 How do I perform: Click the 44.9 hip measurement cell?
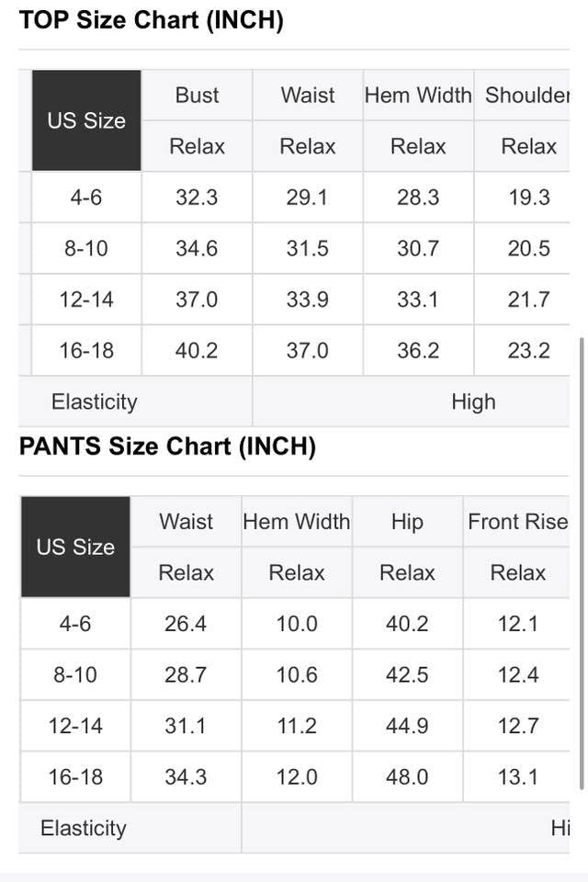pos(407,726)
